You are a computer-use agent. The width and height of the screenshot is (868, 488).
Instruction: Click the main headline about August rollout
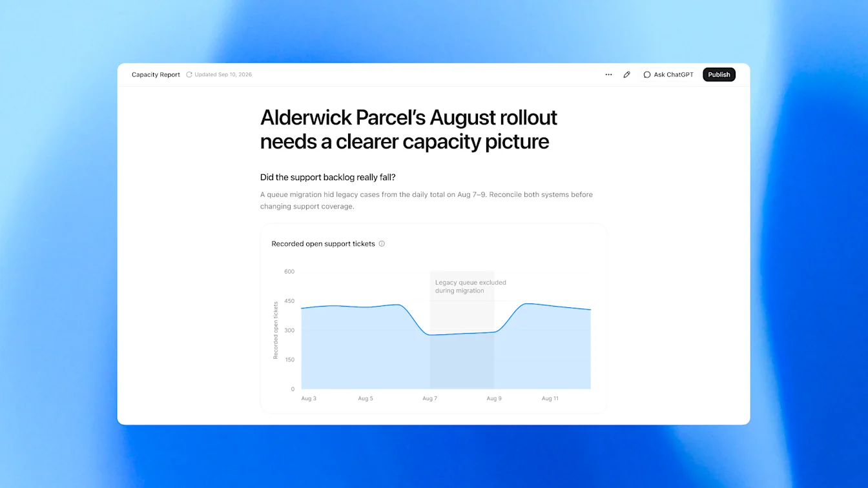[x=408, y=129]
